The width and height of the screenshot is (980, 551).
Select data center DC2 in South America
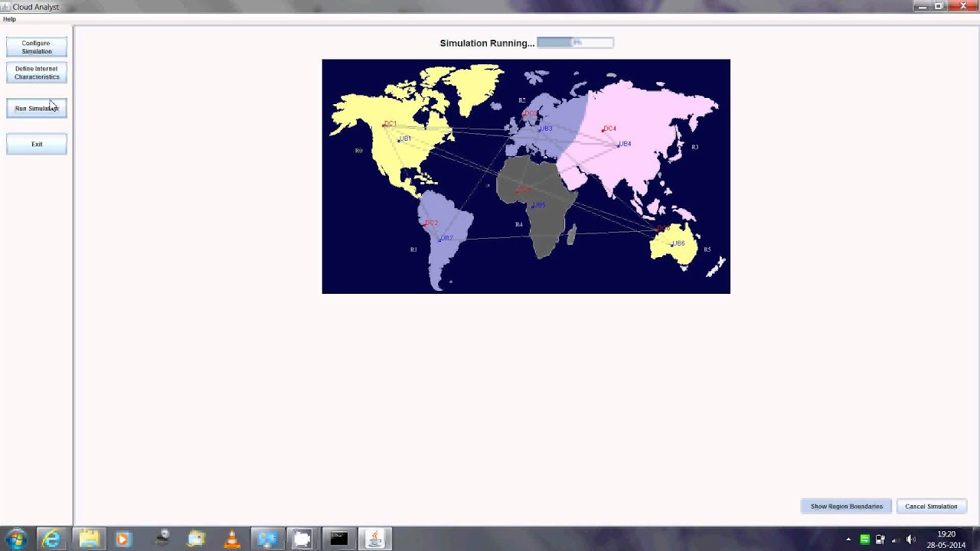tap(430, 223)
